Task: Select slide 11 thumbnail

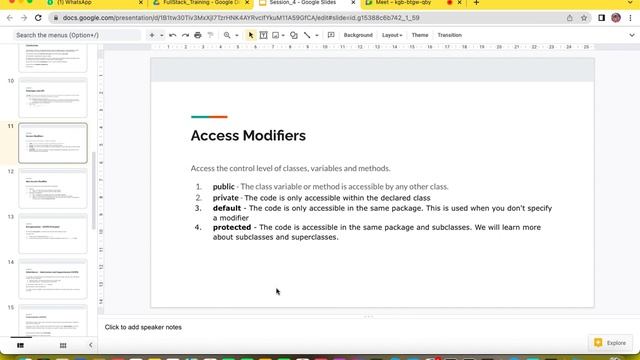Action: [x=53, y=143]
